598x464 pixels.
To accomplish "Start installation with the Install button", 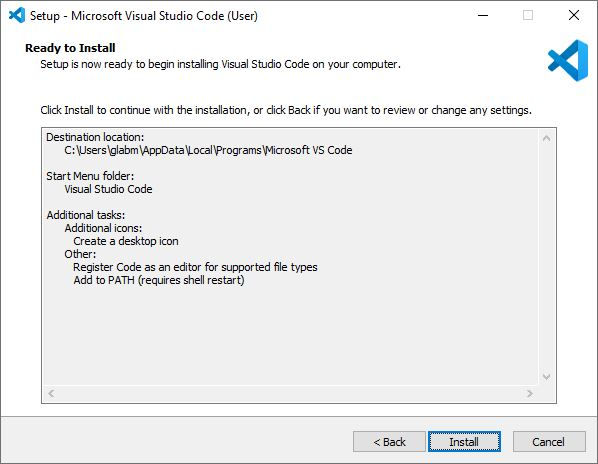I will [x=464, y=442].
